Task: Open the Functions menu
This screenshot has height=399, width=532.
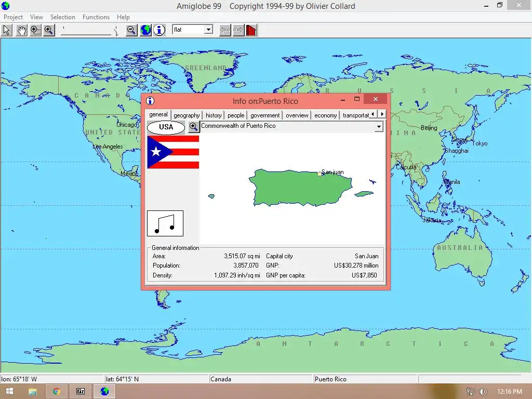Action: pyautogui.click(x=96, y=17)
